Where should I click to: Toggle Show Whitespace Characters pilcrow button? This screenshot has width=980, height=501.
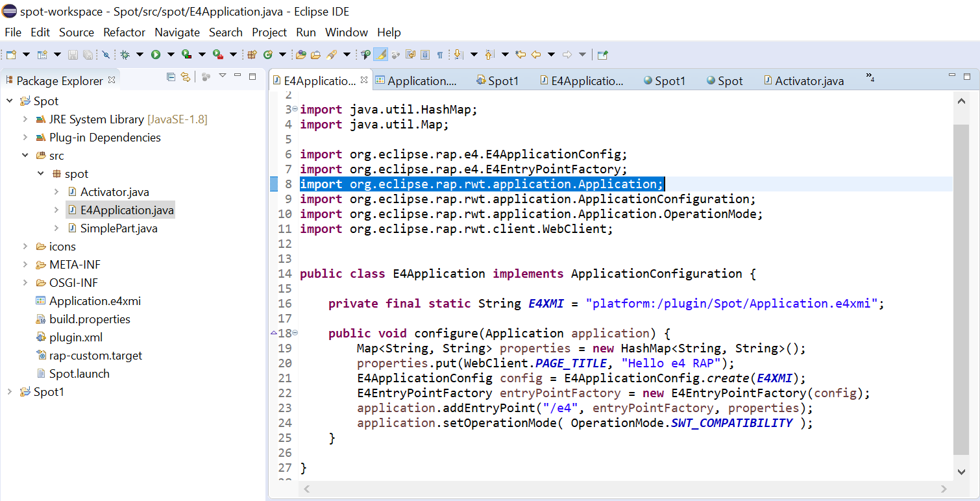[x=440, y=55]
